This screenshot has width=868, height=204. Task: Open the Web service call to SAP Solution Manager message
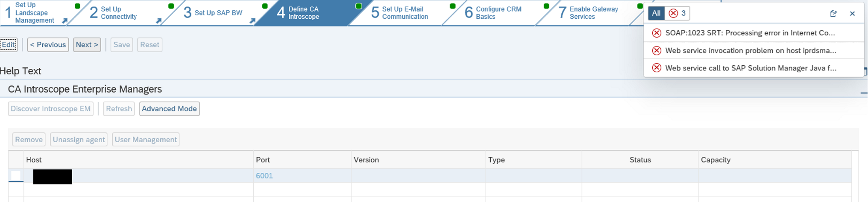751,68
